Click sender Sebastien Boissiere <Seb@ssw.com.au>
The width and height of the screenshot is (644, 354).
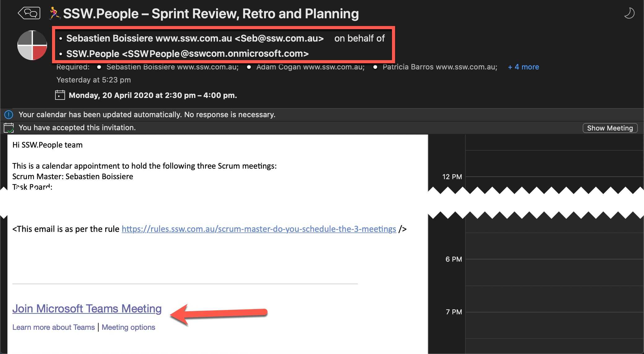click(x=195, y=38)
